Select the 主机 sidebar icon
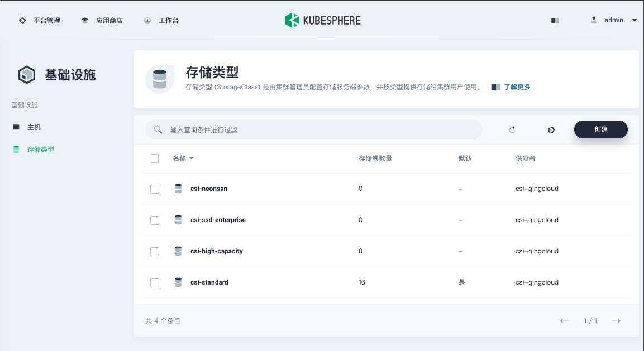This screenshot has height=351, width=644. point(16,127)
